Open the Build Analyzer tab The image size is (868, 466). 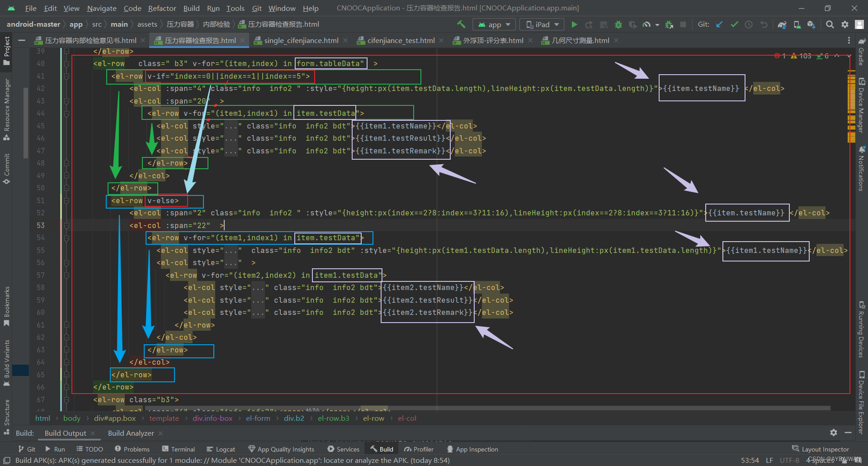(131, 433)
